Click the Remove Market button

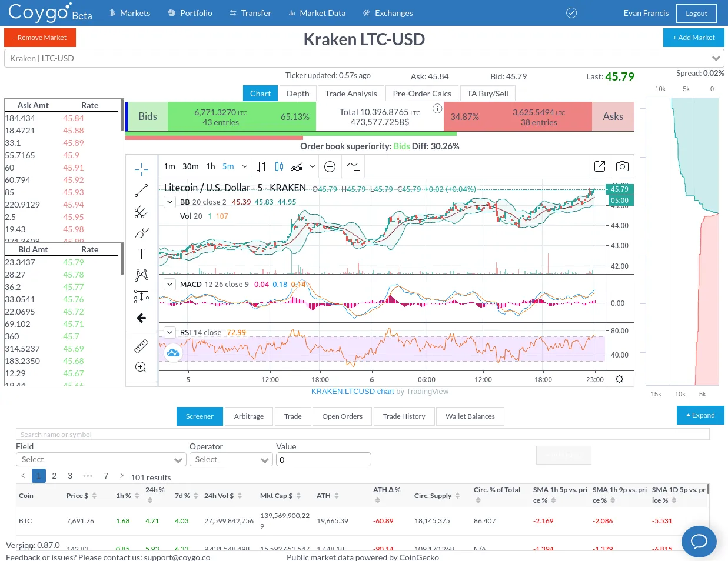[40, 38]
